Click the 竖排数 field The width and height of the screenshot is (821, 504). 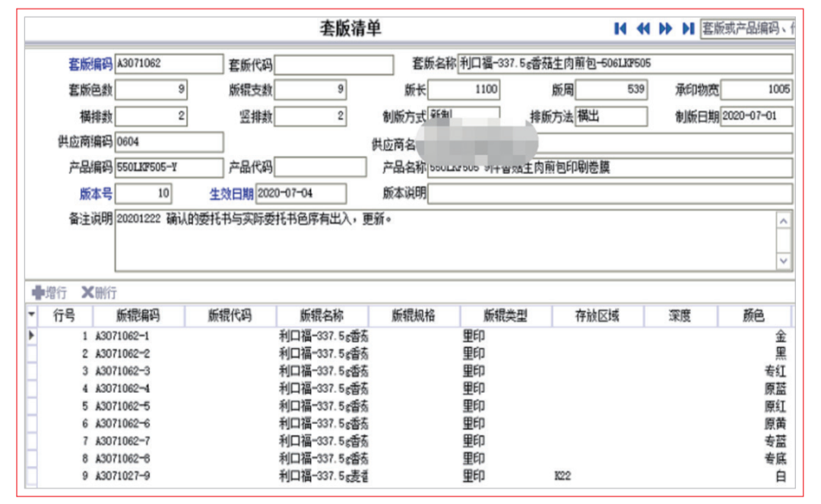tap(310, 116)
